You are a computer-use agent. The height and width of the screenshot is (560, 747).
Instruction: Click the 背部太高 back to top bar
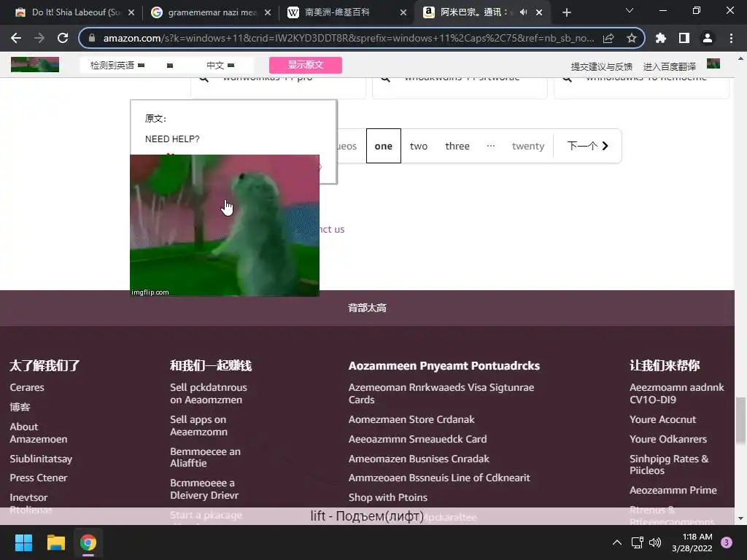coord(367,308)
